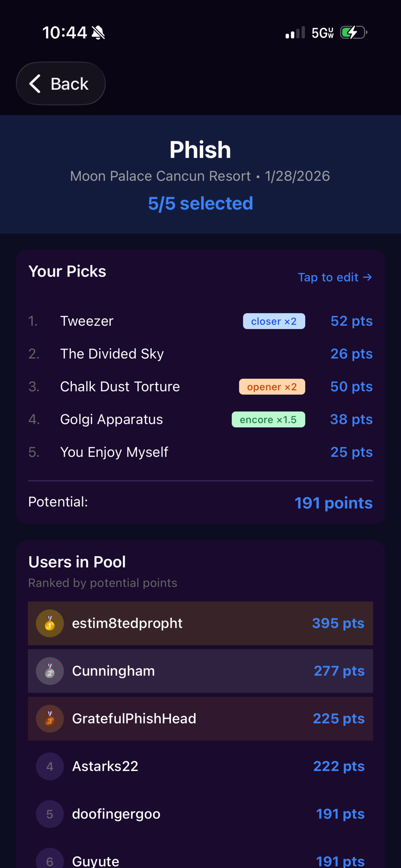This screenshot has height=868, width=401.
Task: Select the You Enjoy Myself pick
Action: click(200, 452)
